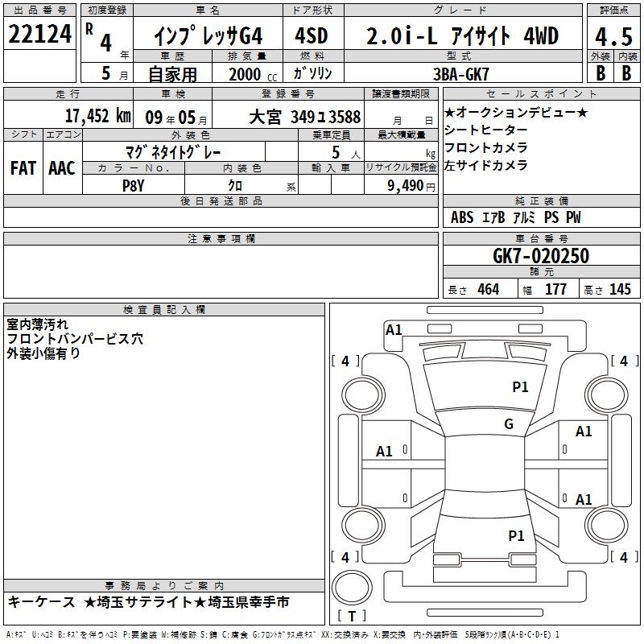The width and height of the screenshot is (644, 644).
Task: Click the mileage value 17,452 km
Action: (x=97, y=116)
